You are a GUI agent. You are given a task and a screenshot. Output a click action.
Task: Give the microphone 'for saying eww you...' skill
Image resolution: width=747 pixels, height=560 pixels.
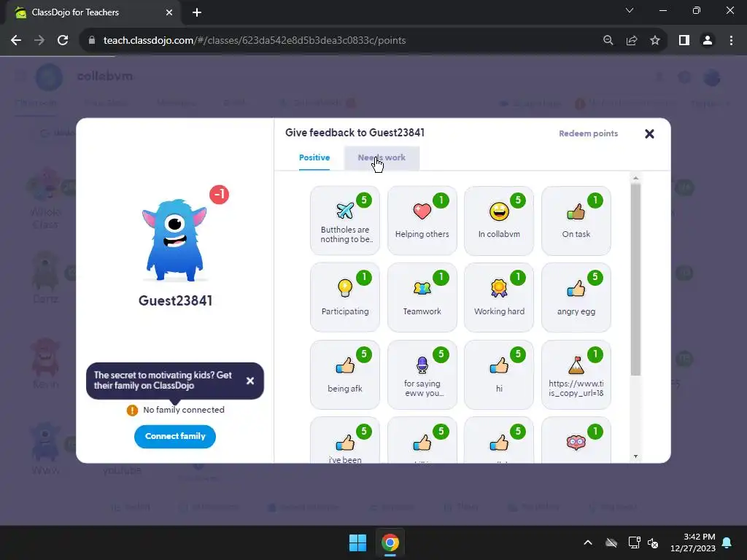click(422, 375)
